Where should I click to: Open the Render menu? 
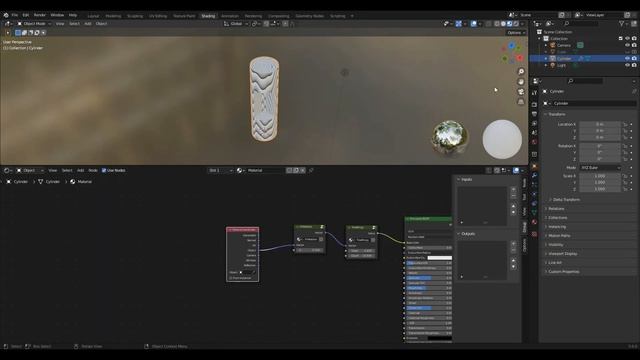[x=40, y=15]
